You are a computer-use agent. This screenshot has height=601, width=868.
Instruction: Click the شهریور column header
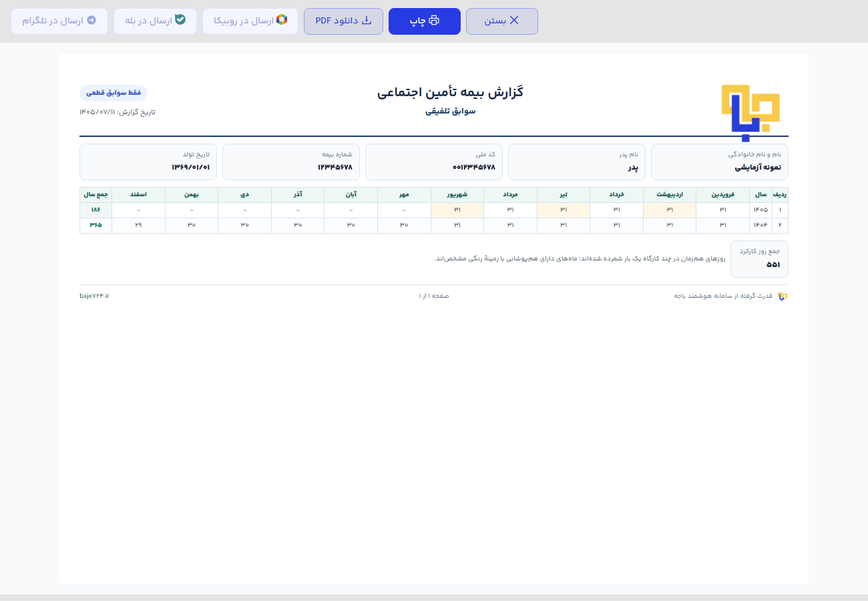(x=457, y=195)
